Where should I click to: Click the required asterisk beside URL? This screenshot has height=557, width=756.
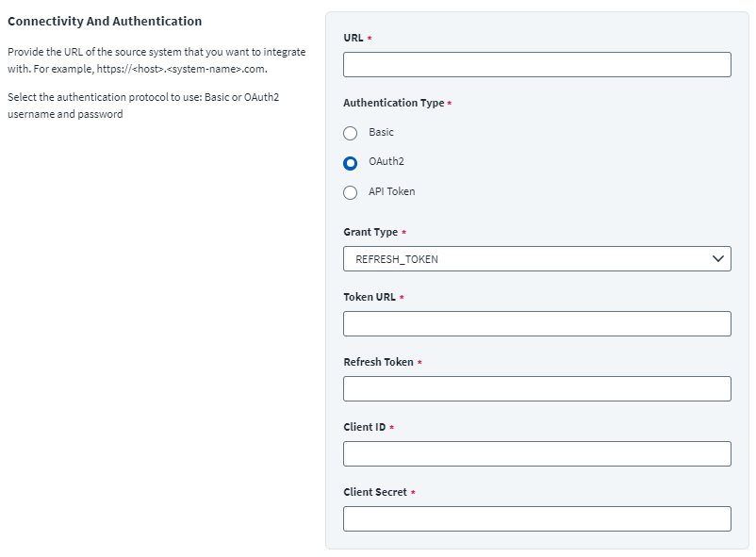coord(371,39)
